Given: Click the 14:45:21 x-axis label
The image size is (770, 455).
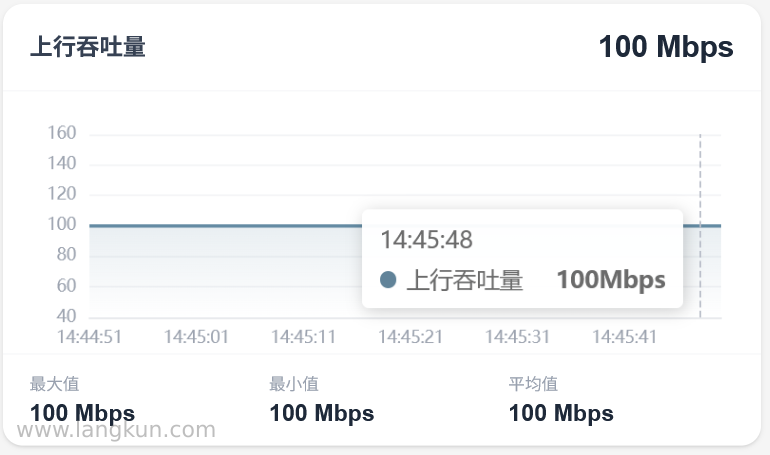Looking at the screenshot, I should click(x=411, y=337).
